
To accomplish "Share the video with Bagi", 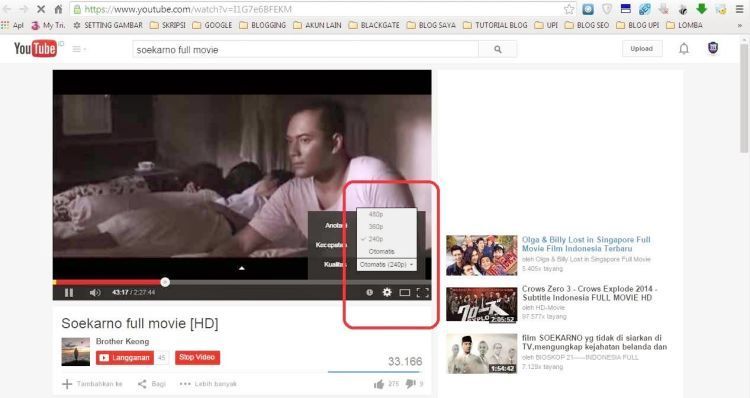I will (x=152, y=384).
